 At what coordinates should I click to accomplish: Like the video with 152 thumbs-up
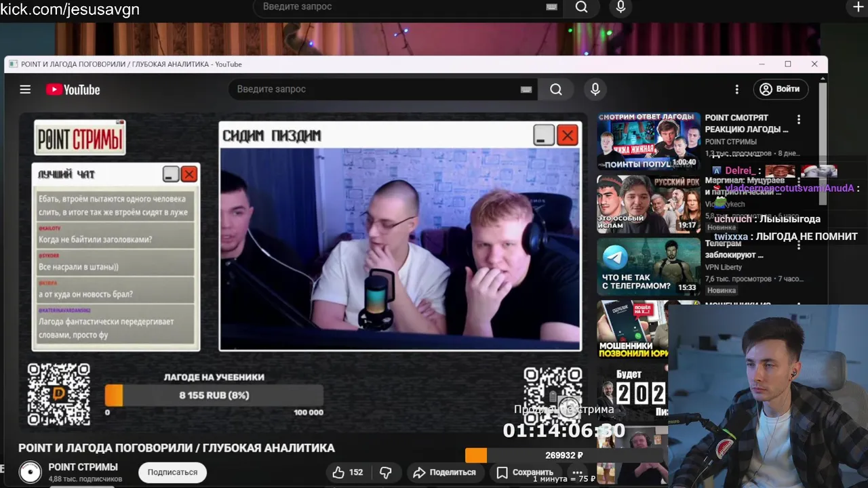(347, 472)
